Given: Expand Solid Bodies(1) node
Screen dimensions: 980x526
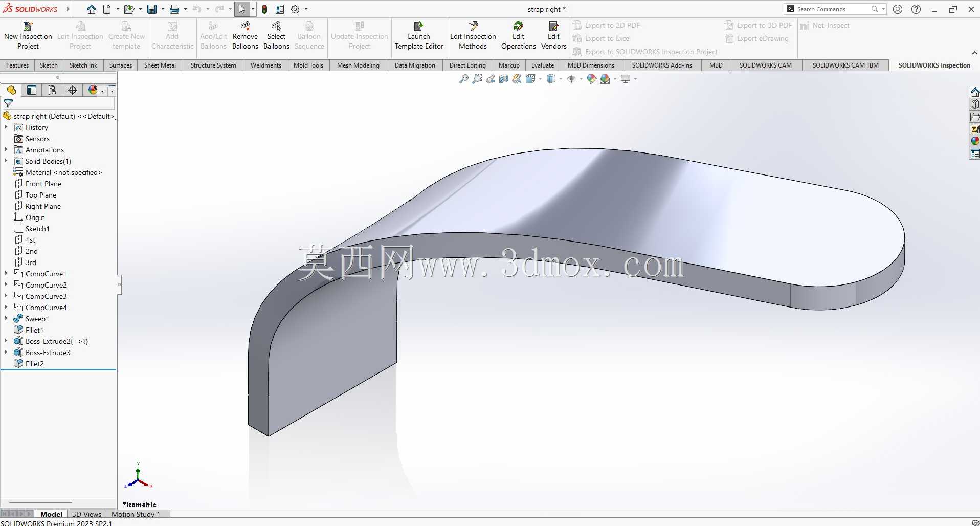Looking at the screenshot, I should (6, 161).
